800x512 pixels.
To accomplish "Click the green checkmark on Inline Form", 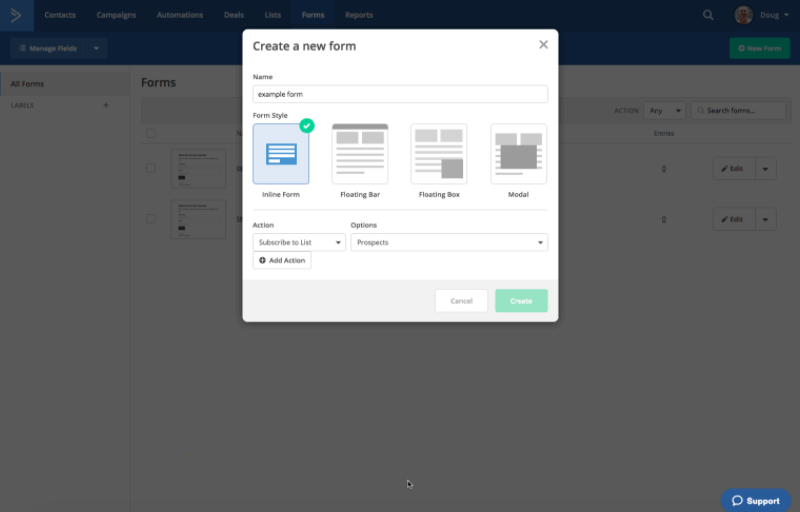I will (307, 125).
